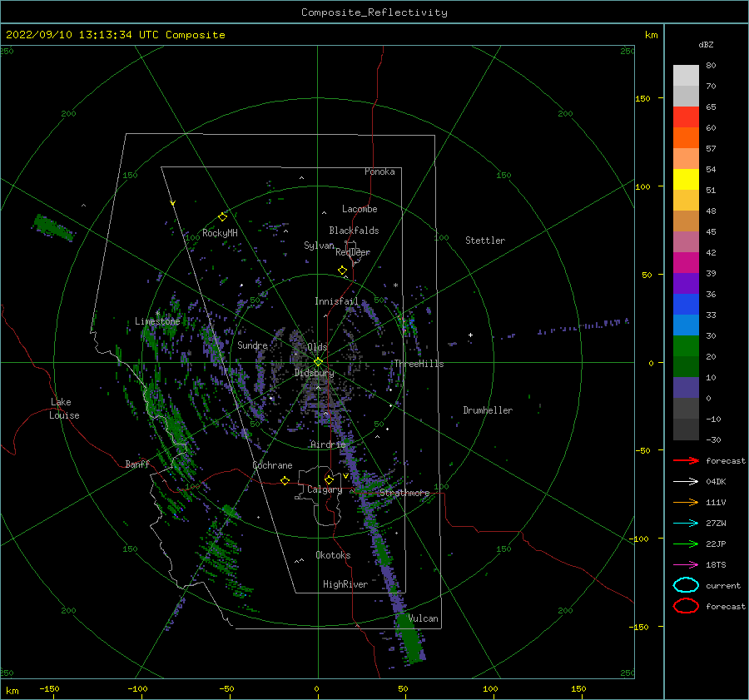Viewport: 749px width, 700px height.
Task: Click the RockyMH label
Action: click(x=220, y=233)
